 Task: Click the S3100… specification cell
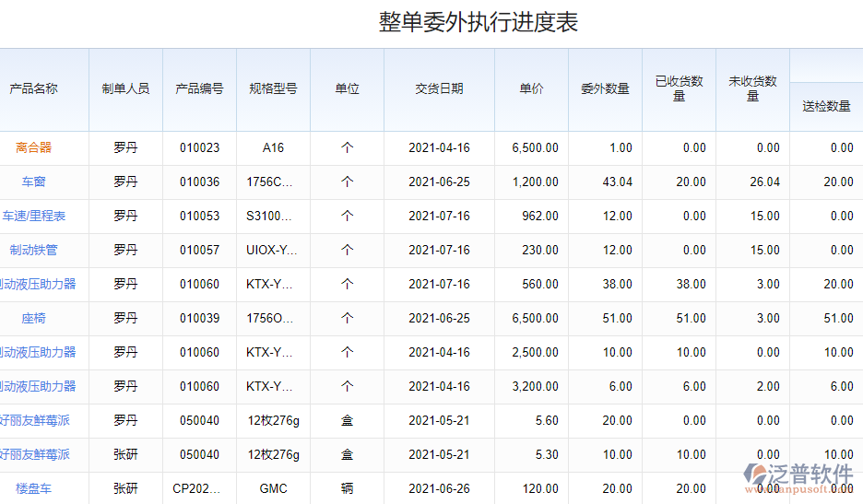[269, 216]
